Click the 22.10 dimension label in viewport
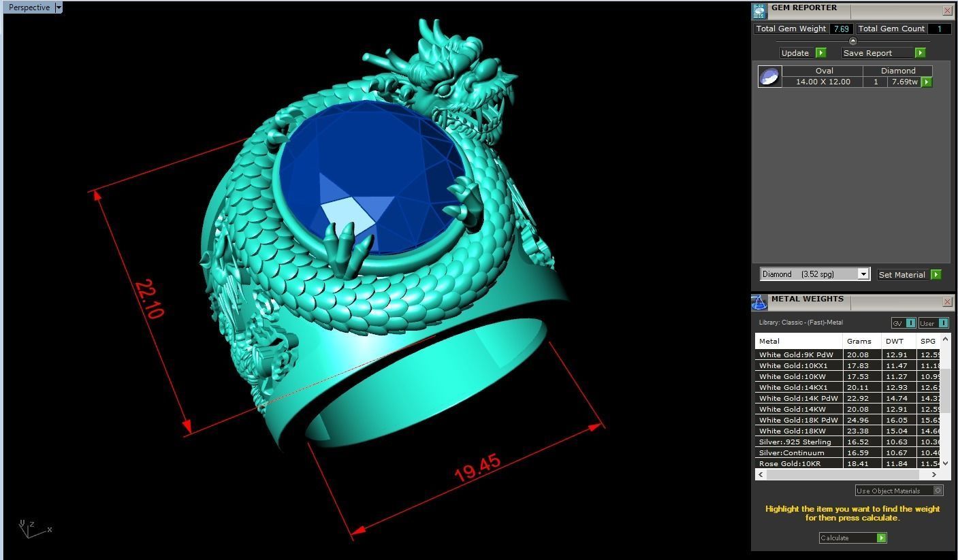958x560 pixels. 149,299
